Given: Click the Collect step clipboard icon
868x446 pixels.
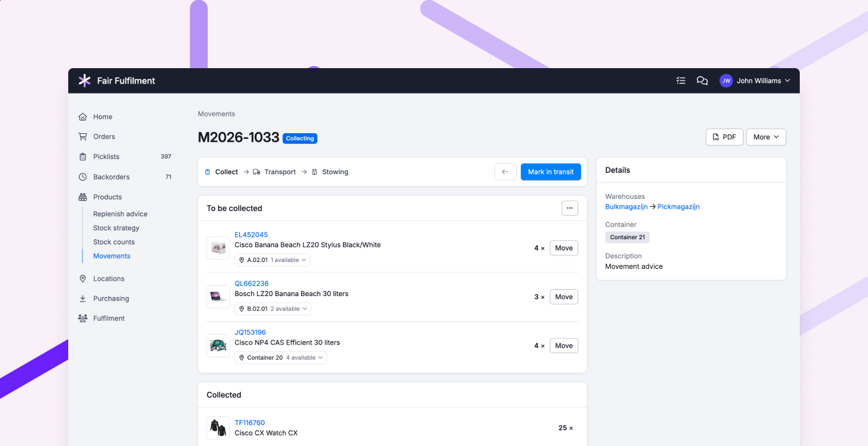Looking at the screenshot, I should pyautogui.click(x=208, y=172).
